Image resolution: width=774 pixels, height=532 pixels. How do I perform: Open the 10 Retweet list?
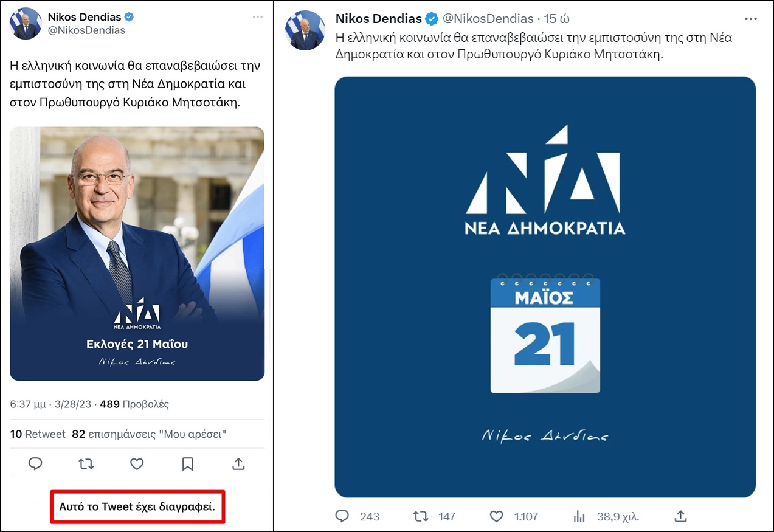pyautogui.click(x=38, y=434)
